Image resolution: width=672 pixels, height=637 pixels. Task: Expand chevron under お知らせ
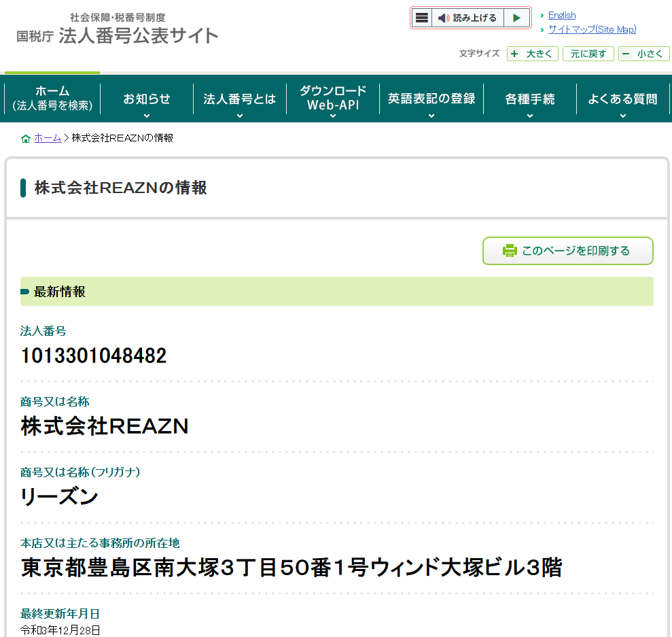147,116
